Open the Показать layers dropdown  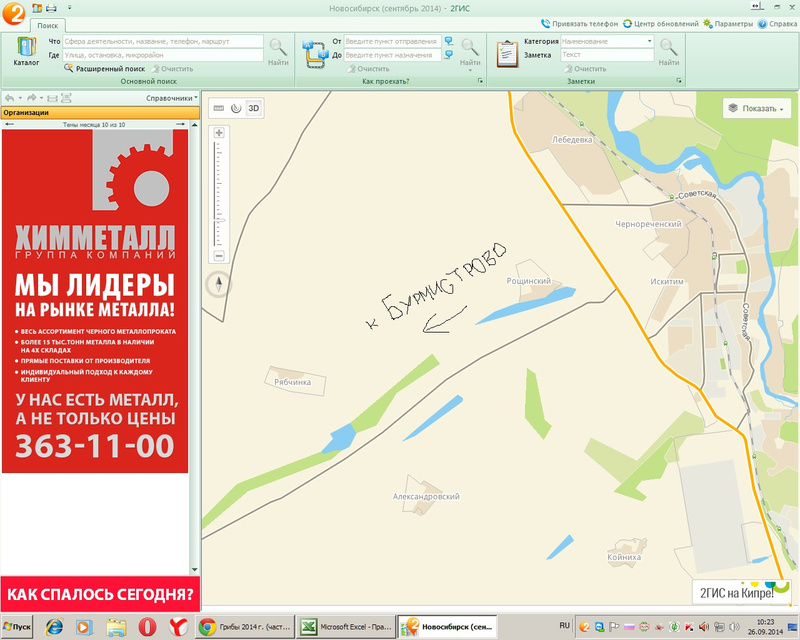coord(757,108)
